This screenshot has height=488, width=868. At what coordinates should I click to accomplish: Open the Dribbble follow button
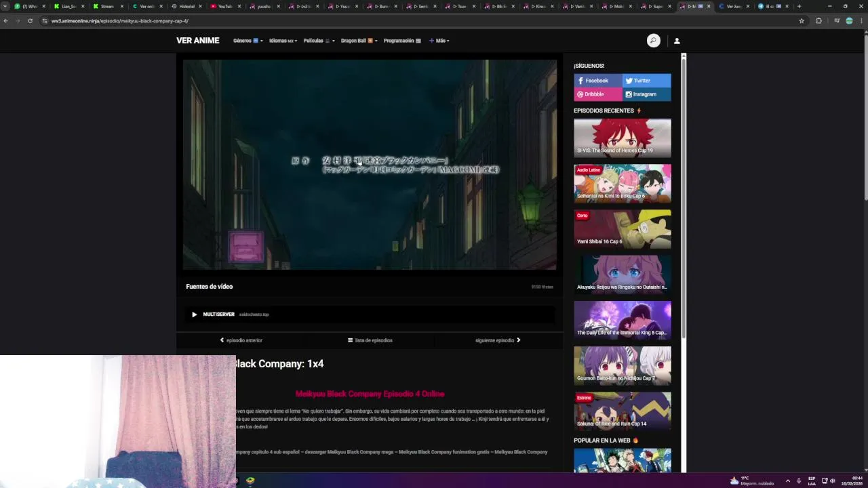598,94
